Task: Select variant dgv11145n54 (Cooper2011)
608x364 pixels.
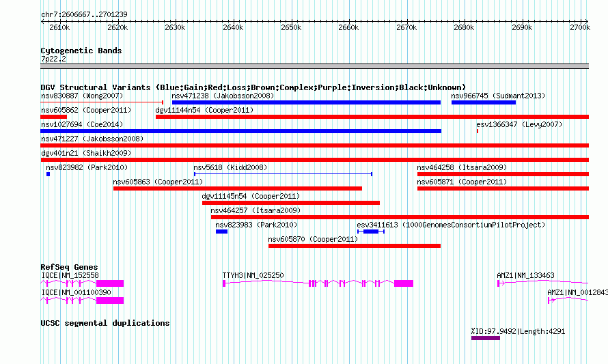Action: [x=291, y=203]
